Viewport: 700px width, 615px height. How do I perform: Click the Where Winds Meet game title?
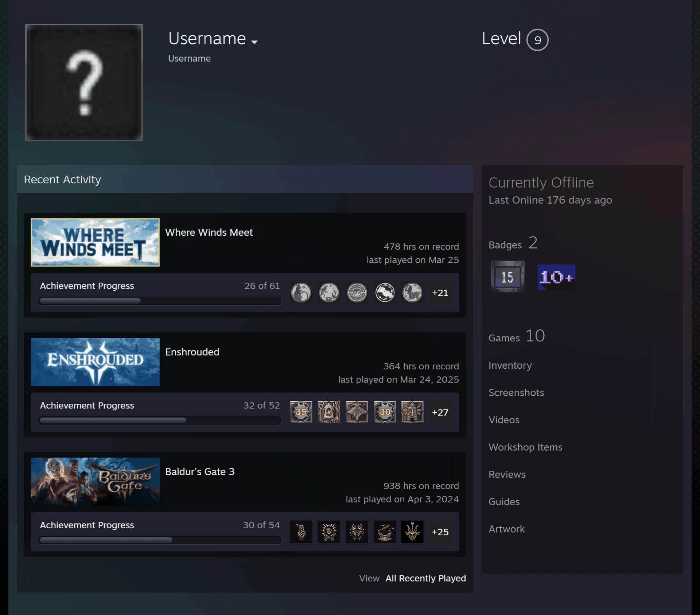pyautogui.click(x=209, y=232)
